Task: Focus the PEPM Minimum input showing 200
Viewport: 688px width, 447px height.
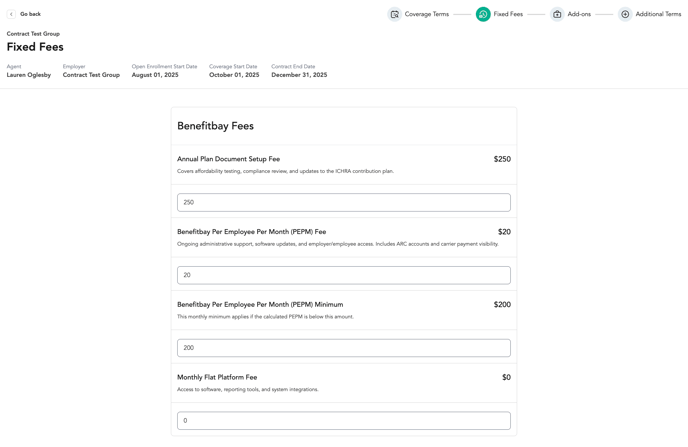Action: (x=344, y=348)
